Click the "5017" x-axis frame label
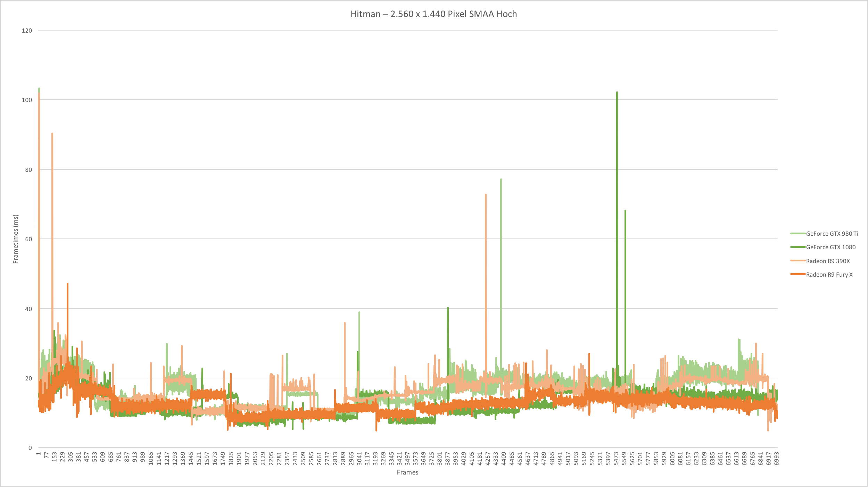Viewport: 868px width, 487px height. tap(568, 458)
